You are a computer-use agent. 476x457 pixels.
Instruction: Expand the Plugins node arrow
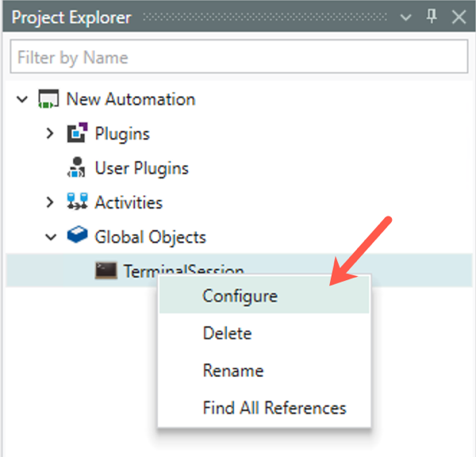(x=50, y=133)
